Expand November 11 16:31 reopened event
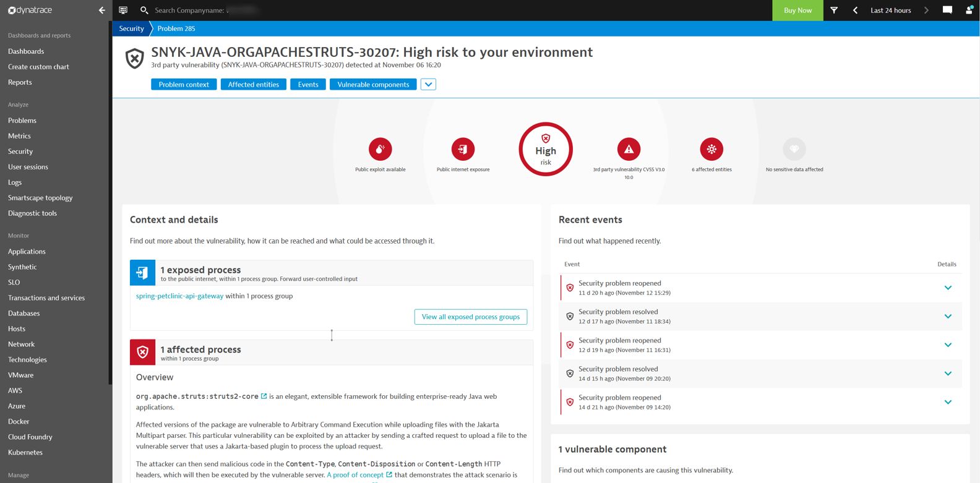The image size is (980, 483). tap(948, 344)
